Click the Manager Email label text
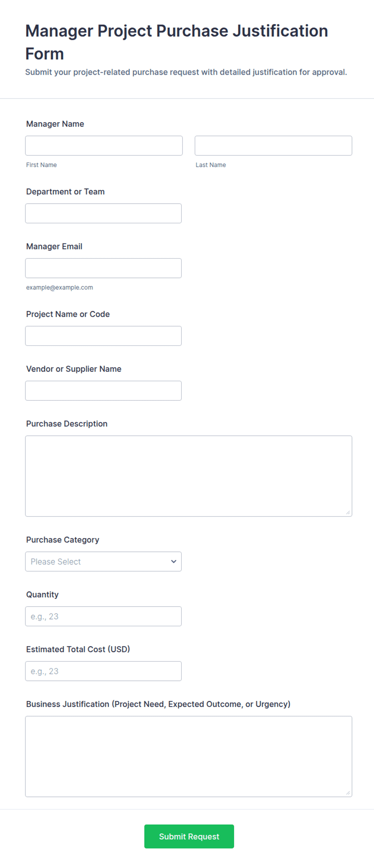The image size is (374, 868). (54, 246)
